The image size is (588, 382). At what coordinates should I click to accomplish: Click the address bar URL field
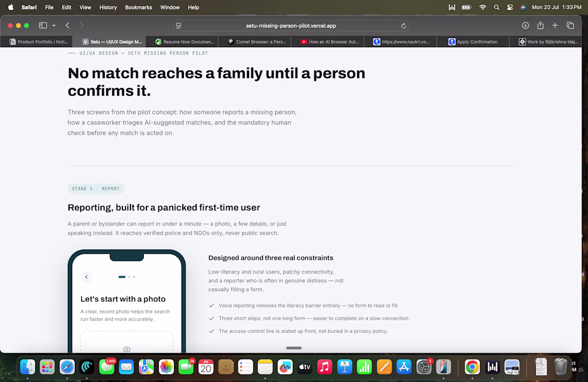point(291,26)
